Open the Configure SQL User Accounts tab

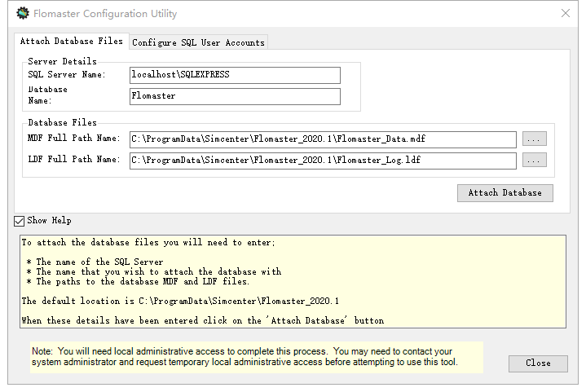tap(198, 42)
